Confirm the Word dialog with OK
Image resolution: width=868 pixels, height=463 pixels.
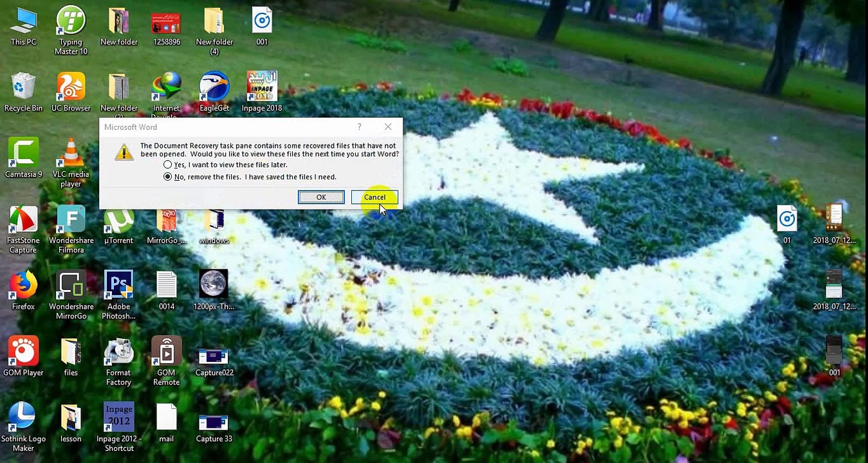[321, 197]
